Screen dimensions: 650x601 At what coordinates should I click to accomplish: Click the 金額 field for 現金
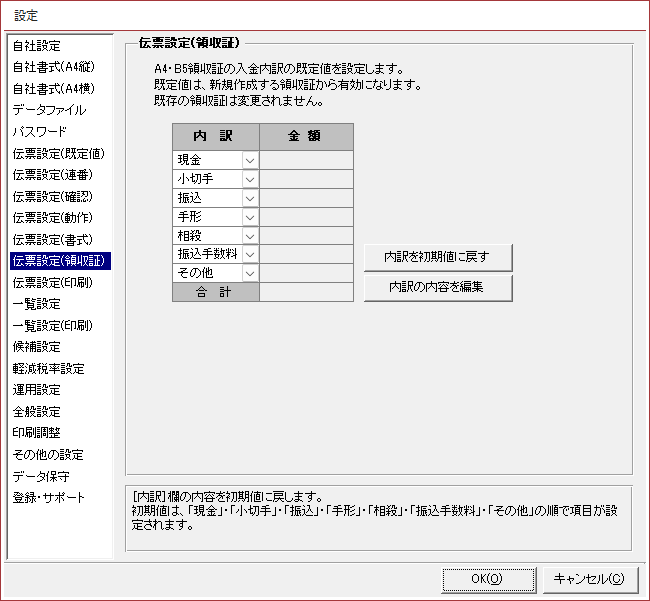(x=306, y=160)
